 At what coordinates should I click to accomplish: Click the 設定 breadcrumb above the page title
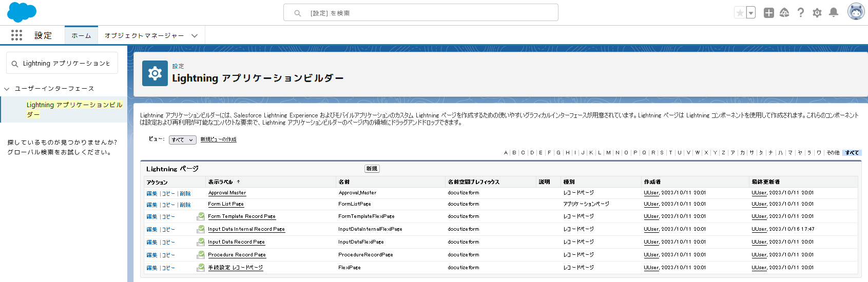click(178, 66)
